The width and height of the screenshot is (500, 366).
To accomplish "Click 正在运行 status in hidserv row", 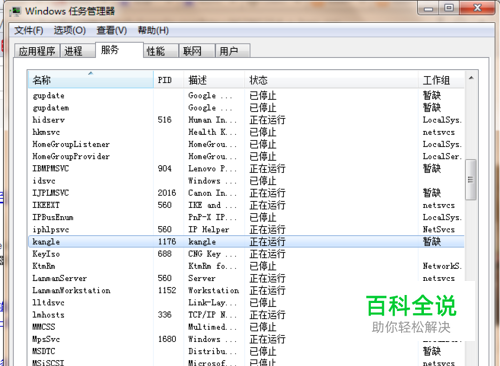I will click(x=267, y=120).
